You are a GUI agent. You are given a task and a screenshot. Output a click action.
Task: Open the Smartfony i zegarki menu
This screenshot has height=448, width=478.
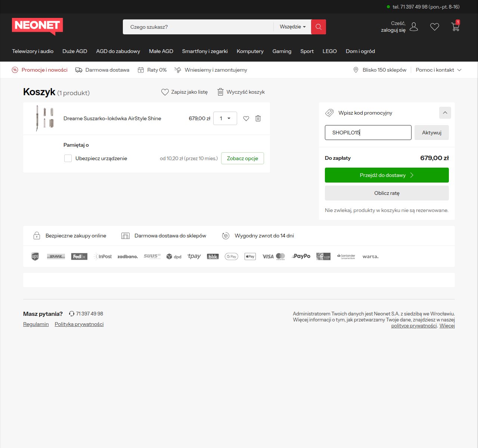point(205,51)
